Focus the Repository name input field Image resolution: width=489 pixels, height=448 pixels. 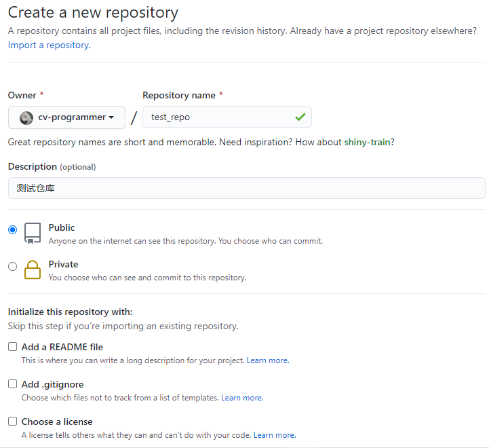[x=217, y=117]
